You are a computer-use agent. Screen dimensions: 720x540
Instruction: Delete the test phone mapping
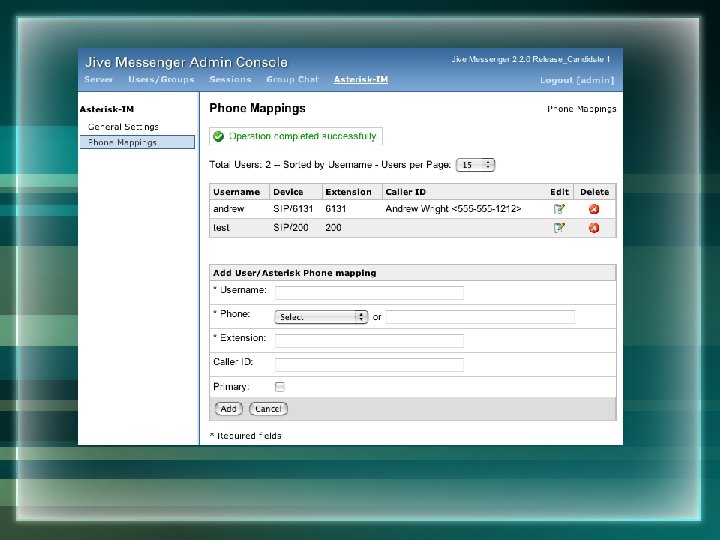594,228
